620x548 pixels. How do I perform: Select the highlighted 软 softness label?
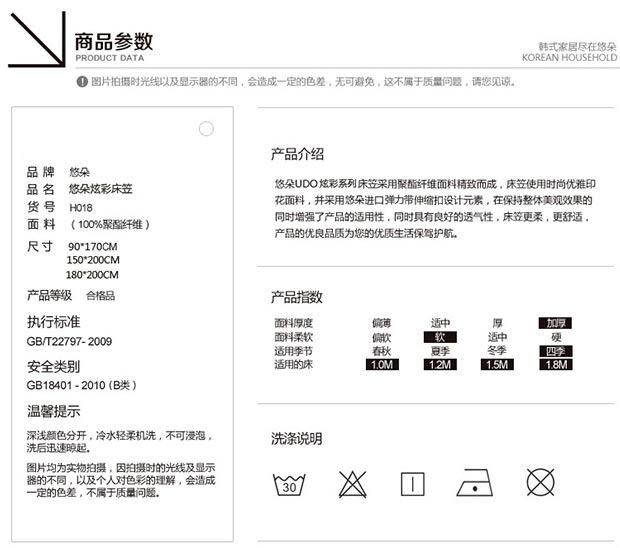point(440,337)
